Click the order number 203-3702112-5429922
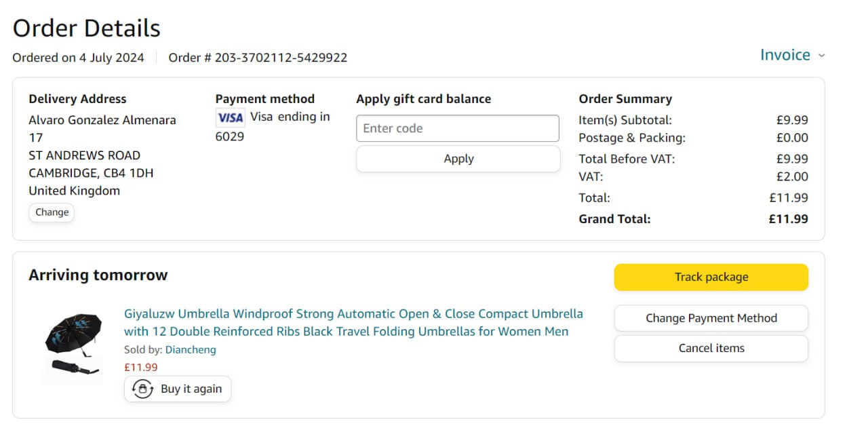This screenshot has height=428, width=868. (x=281, y=58)
